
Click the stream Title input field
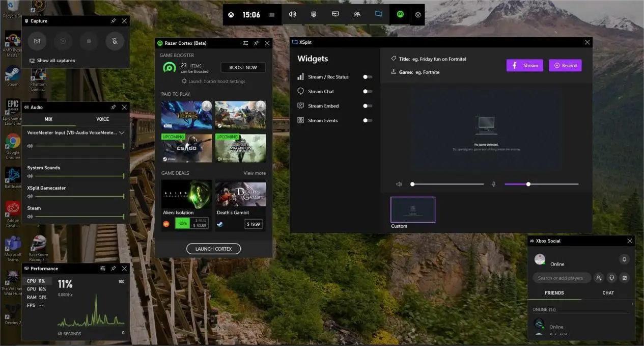(x=439, y=59)
